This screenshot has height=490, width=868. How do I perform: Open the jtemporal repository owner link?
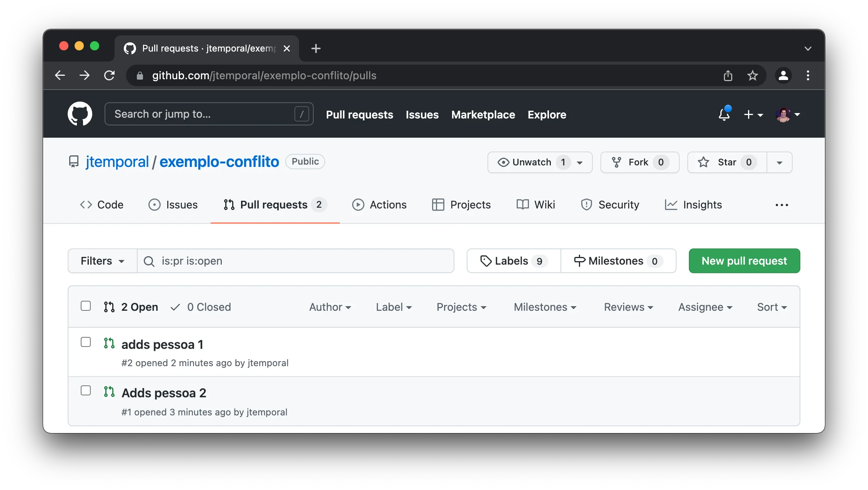117,162
